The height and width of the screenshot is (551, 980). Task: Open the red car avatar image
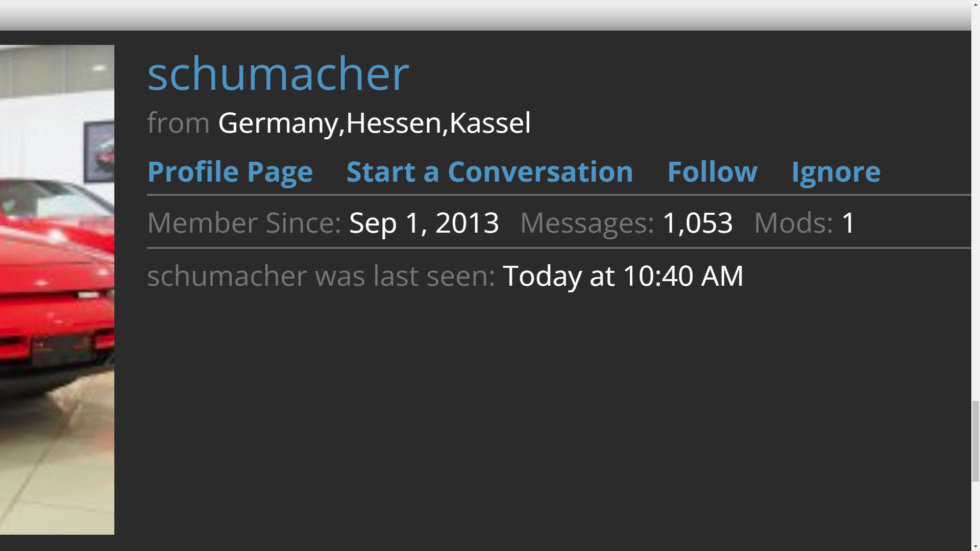click(x=57, y=290)
